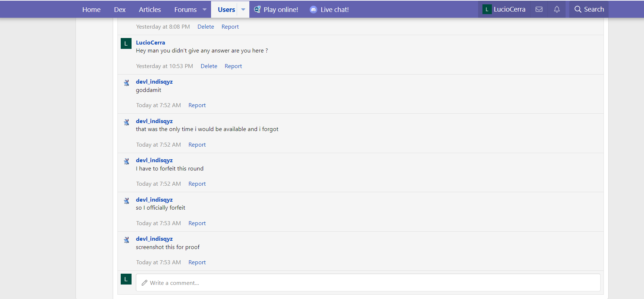Open LucioCerra username link in comment
Screen dimensions: 644x299
(x=150, y=43)
